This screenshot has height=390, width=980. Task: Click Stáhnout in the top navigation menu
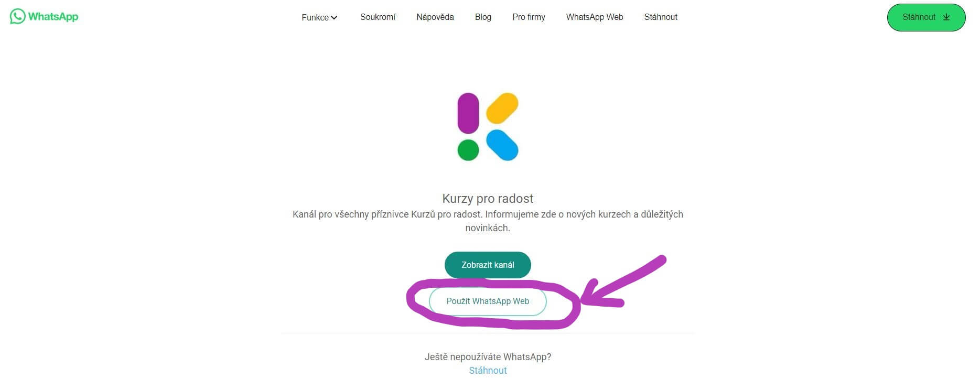[661, 17]
